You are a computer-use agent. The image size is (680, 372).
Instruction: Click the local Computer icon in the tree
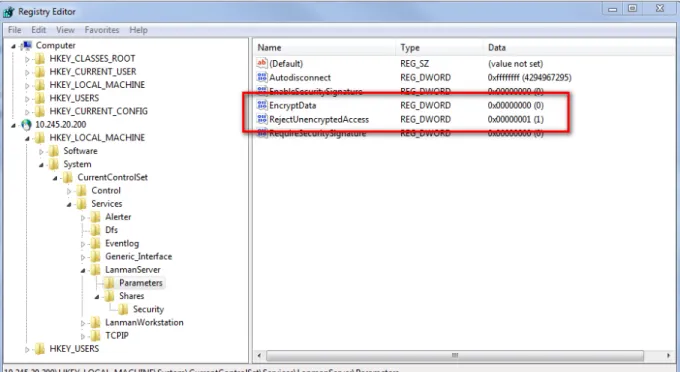(26, 46)
